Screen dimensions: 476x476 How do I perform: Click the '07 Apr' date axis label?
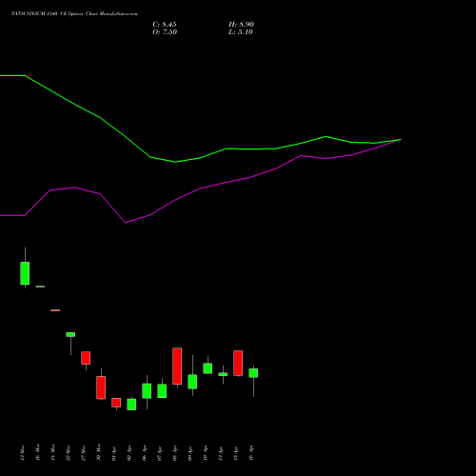point(159,454)
